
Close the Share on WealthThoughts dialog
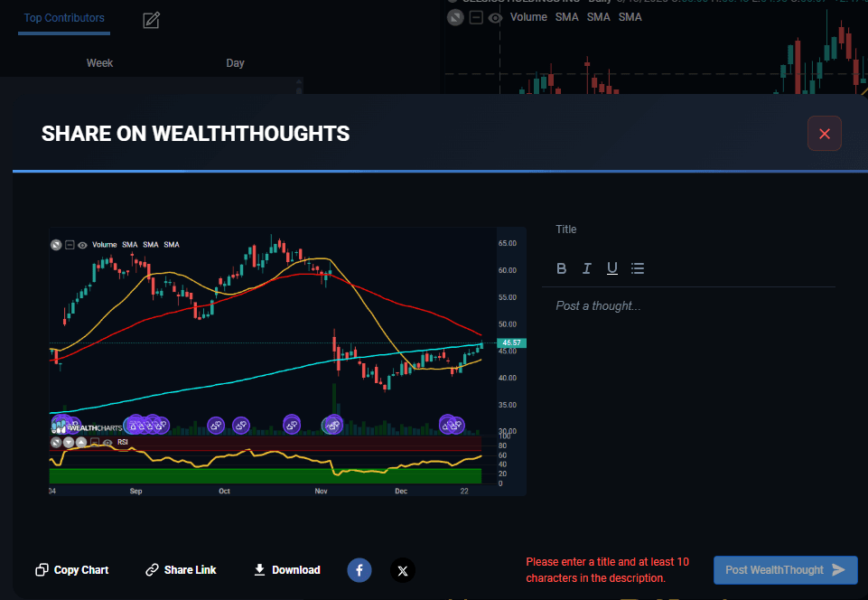(825, 134)
